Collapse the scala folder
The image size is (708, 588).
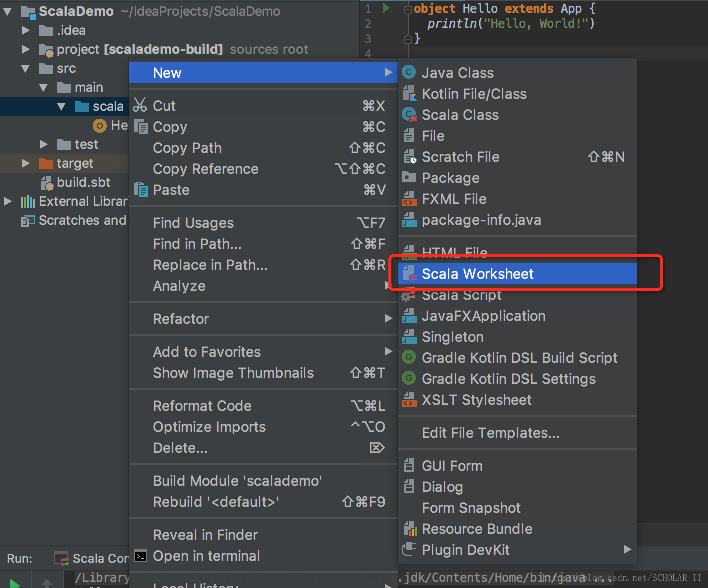click(61, 106)
